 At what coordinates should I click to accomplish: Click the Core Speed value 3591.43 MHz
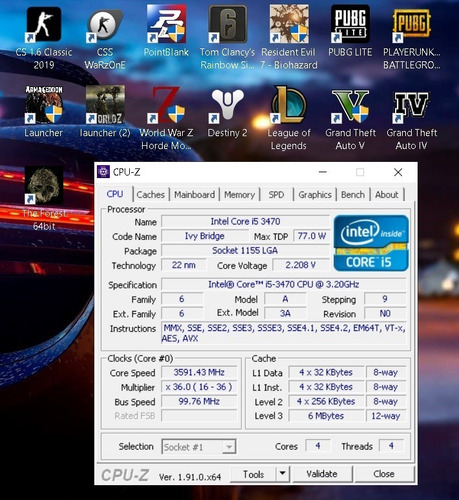click(x=199, y=372)
